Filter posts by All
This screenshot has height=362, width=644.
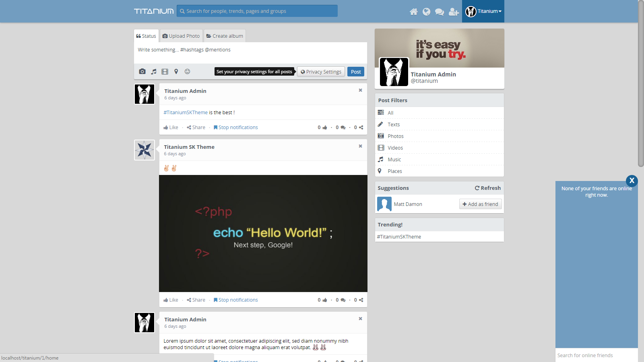pyautogui.click(x=440, y=113)
